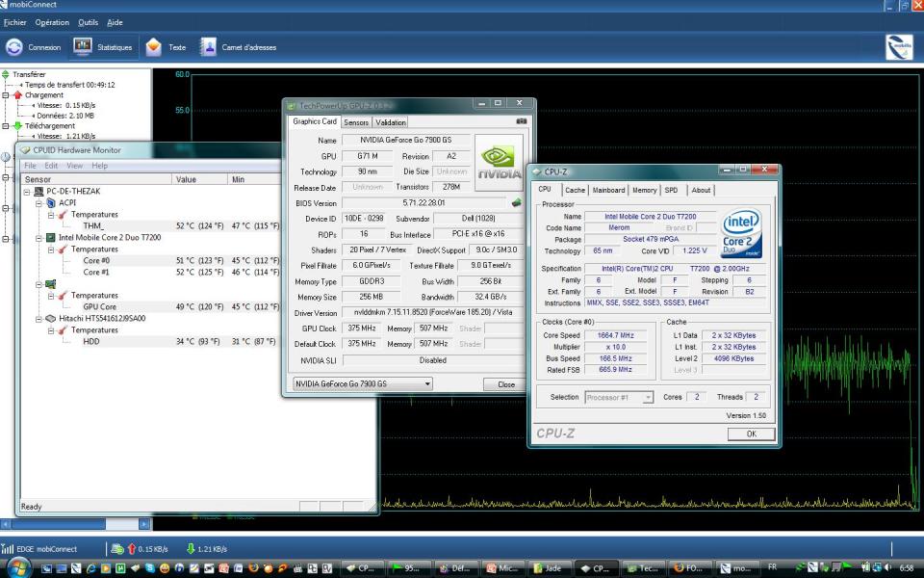
Task: Click the green download arrow in status bar
Action: click(191, 548)
